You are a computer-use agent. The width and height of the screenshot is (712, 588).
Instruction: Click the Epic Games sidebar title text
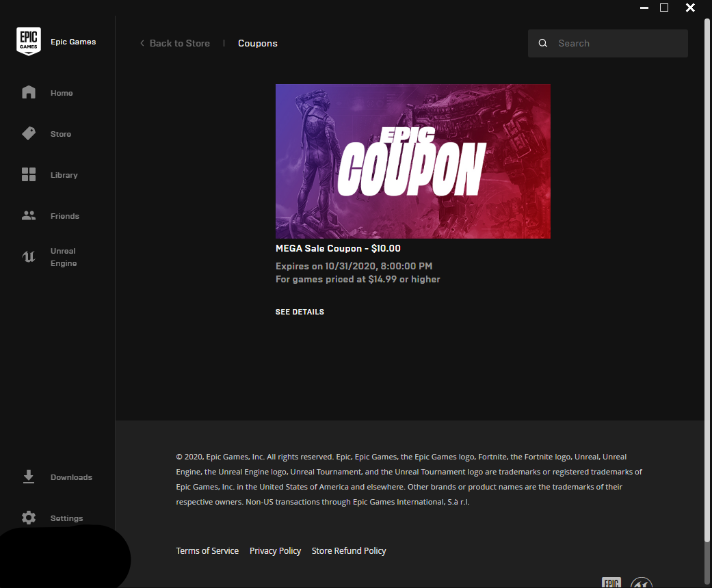click(73, 42)
